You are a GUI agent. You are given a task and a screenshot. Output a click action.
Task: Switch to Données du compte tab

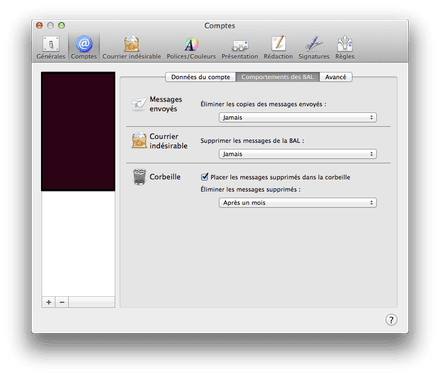tap(200, 77)
